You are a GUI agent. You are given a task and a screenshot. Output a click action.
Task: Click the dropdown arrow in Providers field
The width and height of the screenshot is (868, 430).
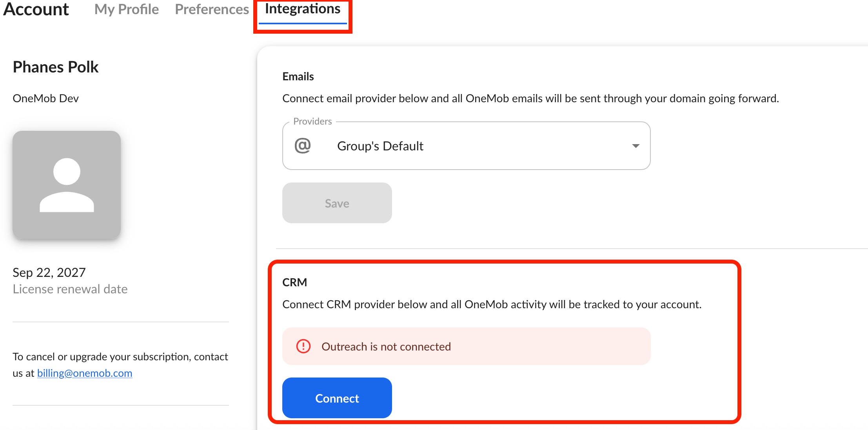pyautogui.click(x=636, y=146)
